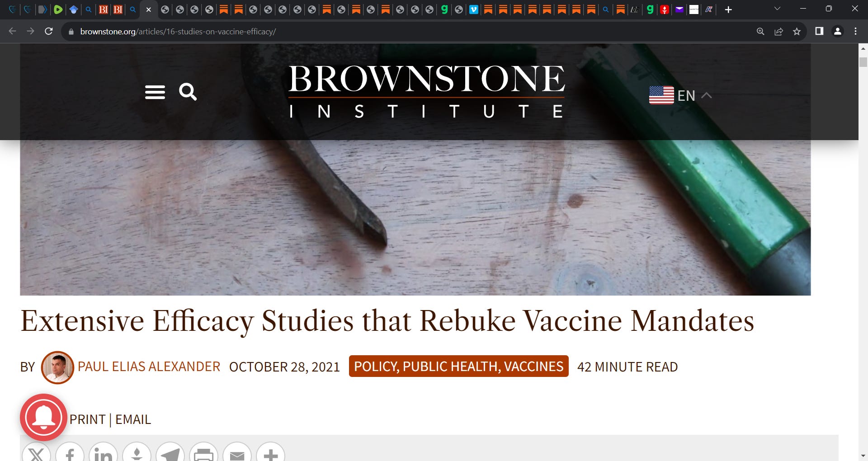Switch to the purple envelope tab
Image resolution: width=868 pixels, height=461 pixels.
click(x=679, y=9)
